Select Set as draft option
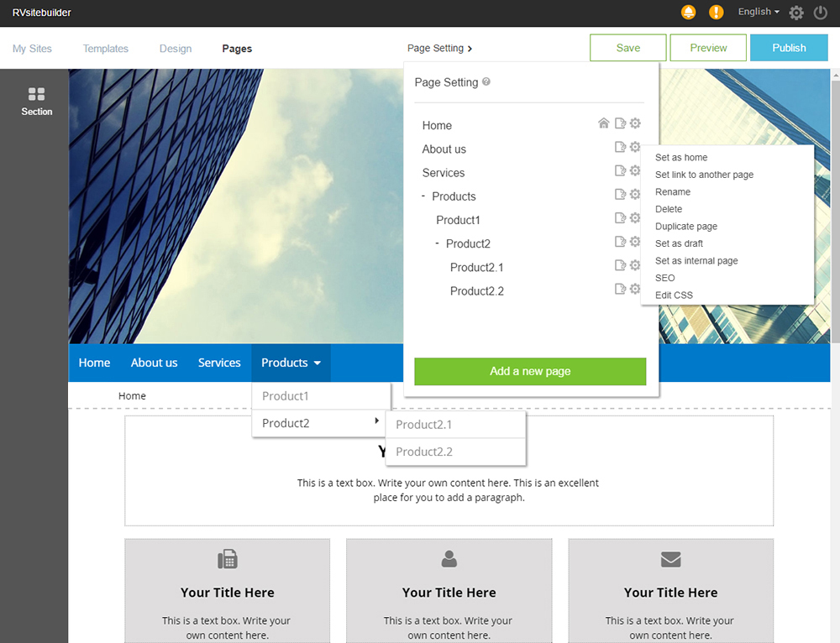This screenshot has height=643, width=840. [x=679, y=243]
